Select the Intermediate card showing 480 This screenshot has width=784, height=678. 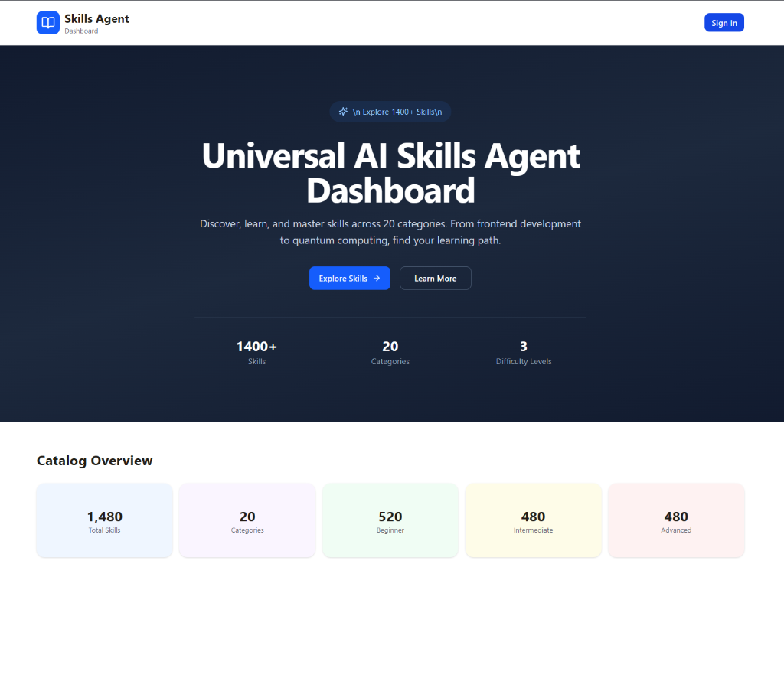(x=533, y=520)
